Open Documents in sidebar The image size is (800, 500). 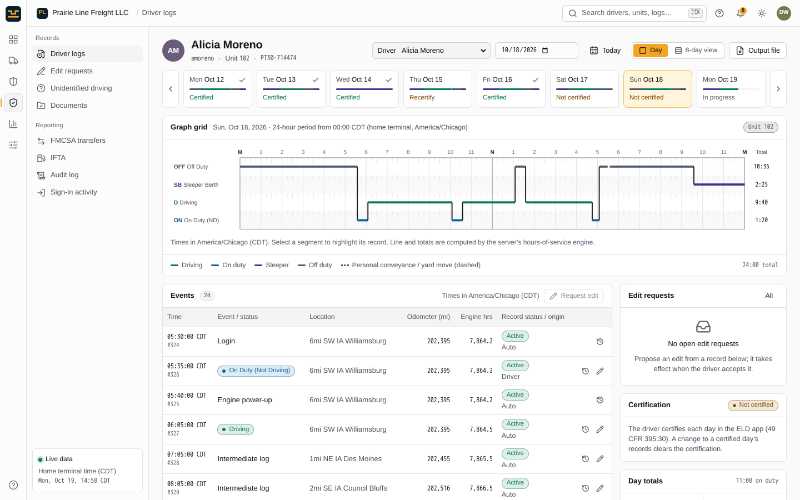click(88, 106)
